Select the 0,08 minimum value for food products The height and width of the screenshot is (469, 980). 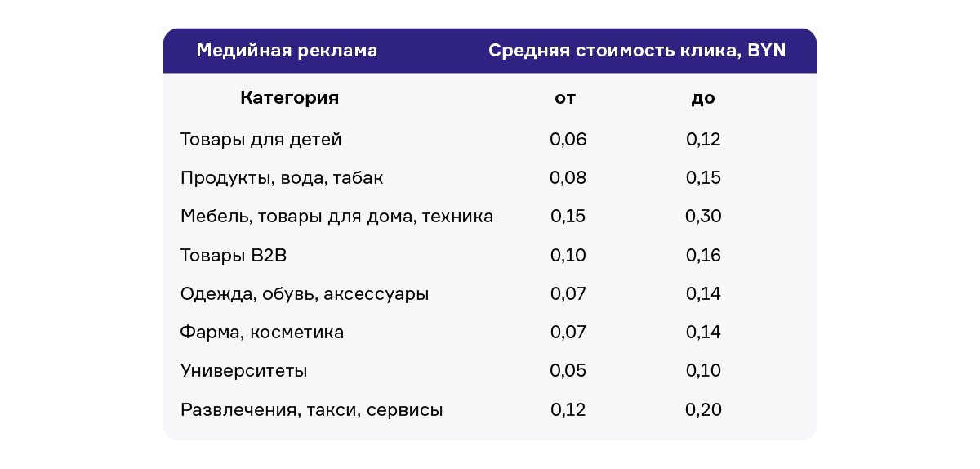[568, 178]
